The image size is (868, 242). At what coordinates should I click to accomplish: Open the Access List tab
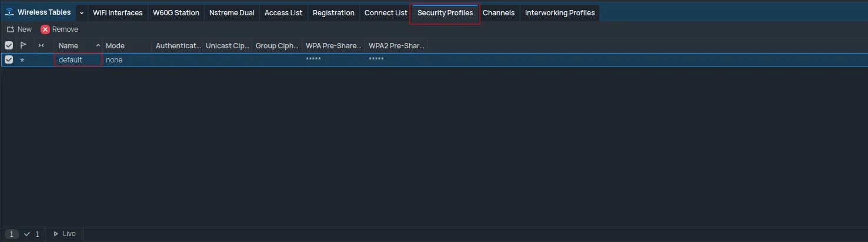click(x=283, y=12)
